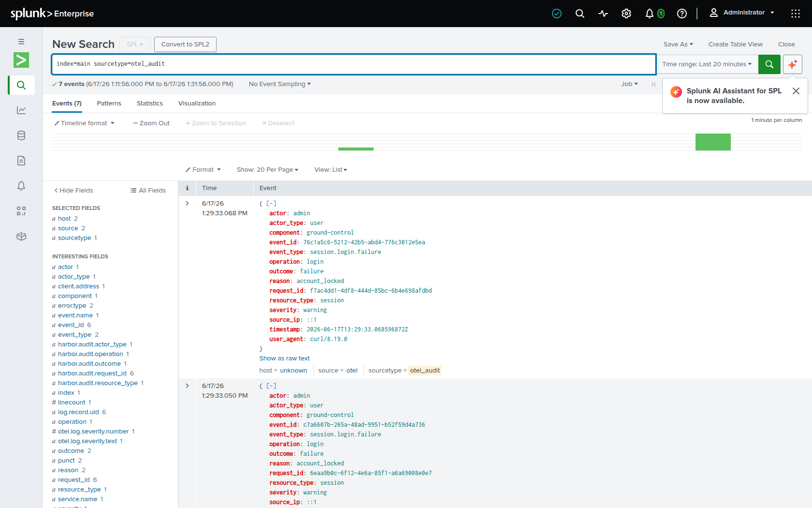
Task: Click Show as raw text link
Action: point(284,359)
